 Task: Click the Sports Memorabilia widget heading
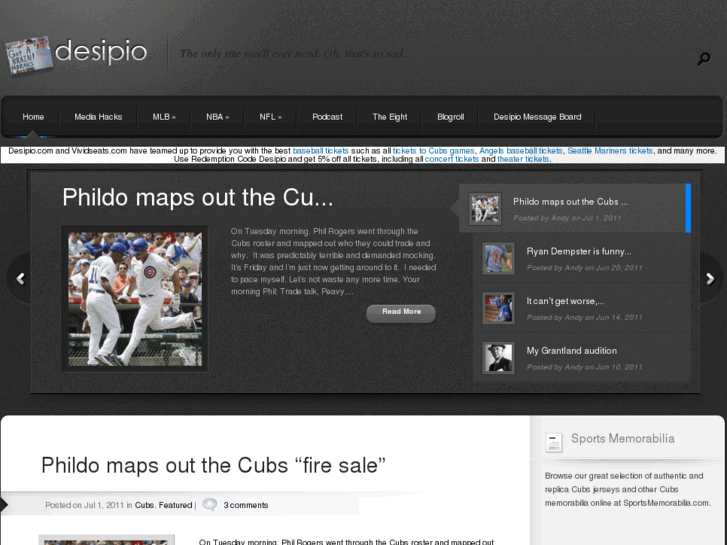[x=623, y=438]
